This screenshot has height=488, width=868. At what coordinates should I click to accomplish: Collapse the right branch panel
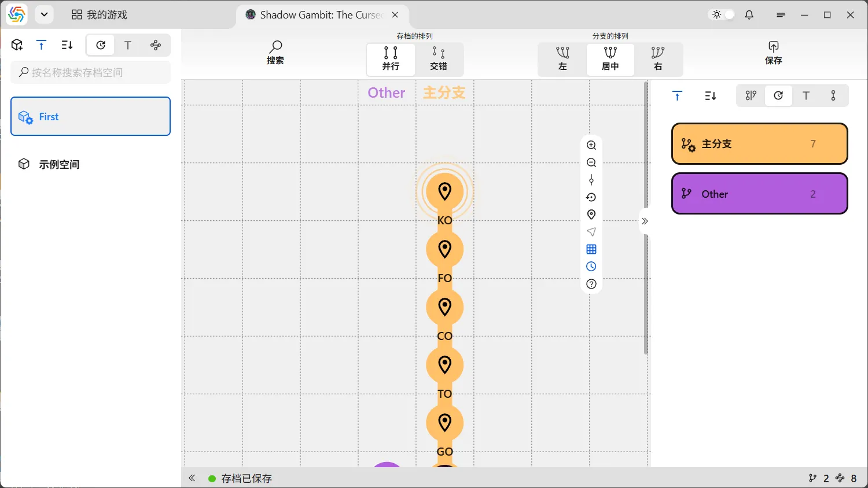(x=645, y=221)
